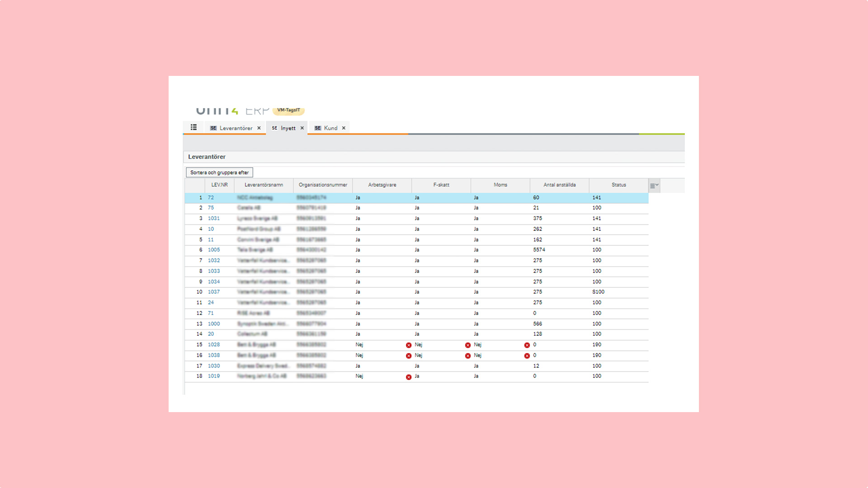Sort by Organisationsnummer column header
Image resolution: width=868 pixels, height=488 pixels.
pos(323,185)
